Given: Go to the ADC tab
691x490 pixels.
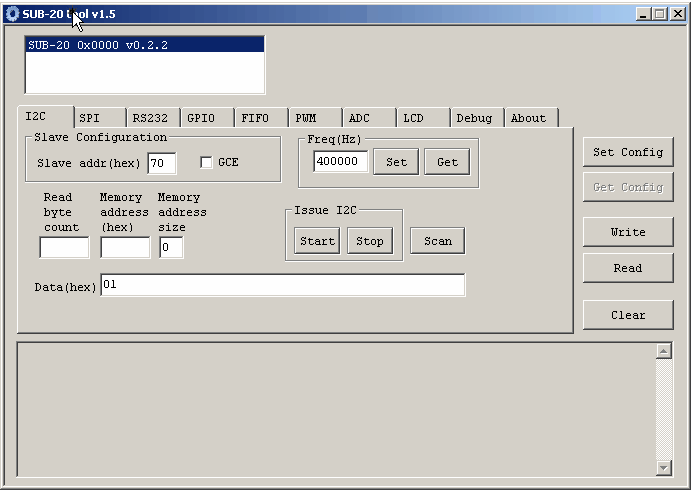Looking at the screenshot, I should pyautogui.click(x=359, y=118).
